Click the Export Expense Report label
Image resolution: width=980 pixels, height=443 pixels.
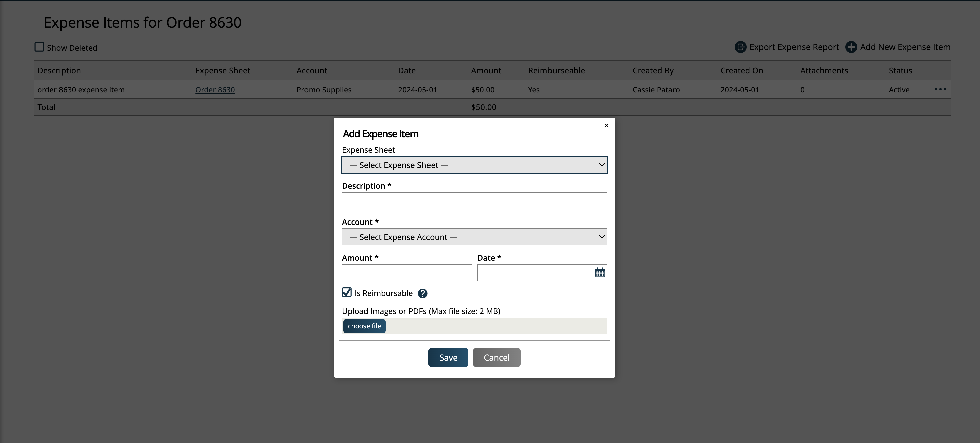(794, 47)
